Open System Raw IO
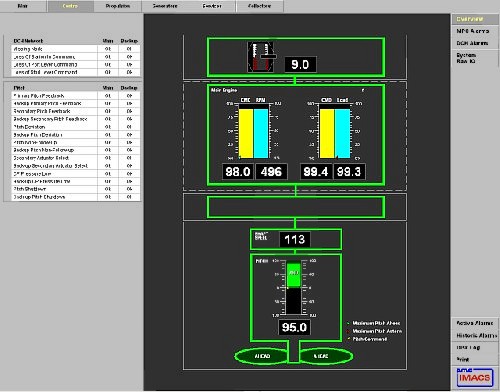Screen dimensions: 500x392 [466, 58]
